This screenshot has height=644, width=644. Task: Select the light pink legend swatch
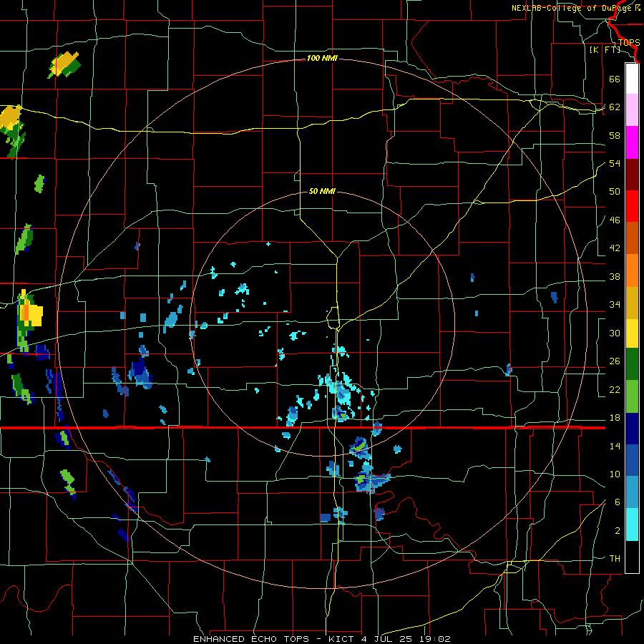pos(632,109)
